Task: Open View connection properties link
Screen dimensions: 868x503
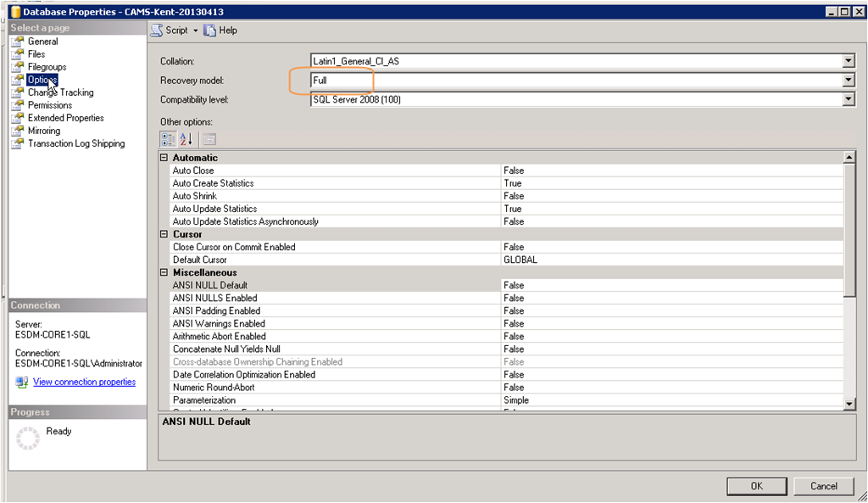Action: [84, 383]
